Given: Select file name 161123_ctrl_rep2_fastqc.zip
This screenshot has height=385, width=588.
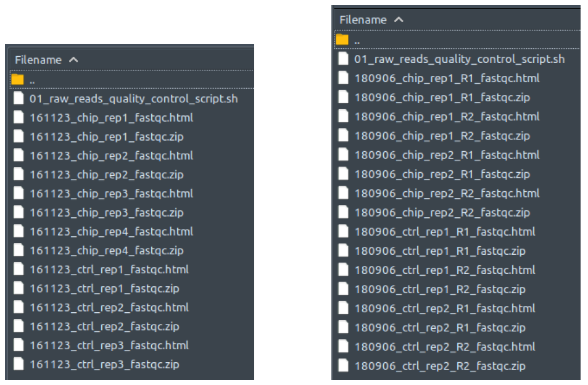Looking at the screenshot, I should 104,326.
